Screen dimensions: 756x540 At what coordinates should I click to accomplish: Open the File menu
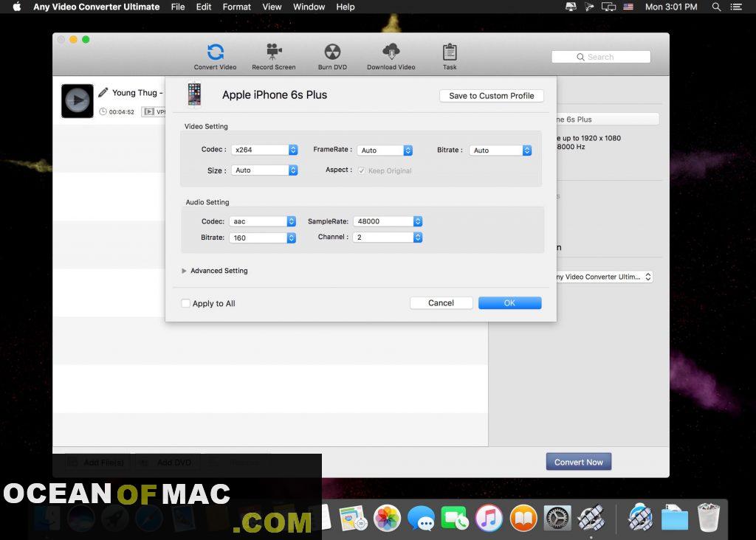click(x=178, y=7)
